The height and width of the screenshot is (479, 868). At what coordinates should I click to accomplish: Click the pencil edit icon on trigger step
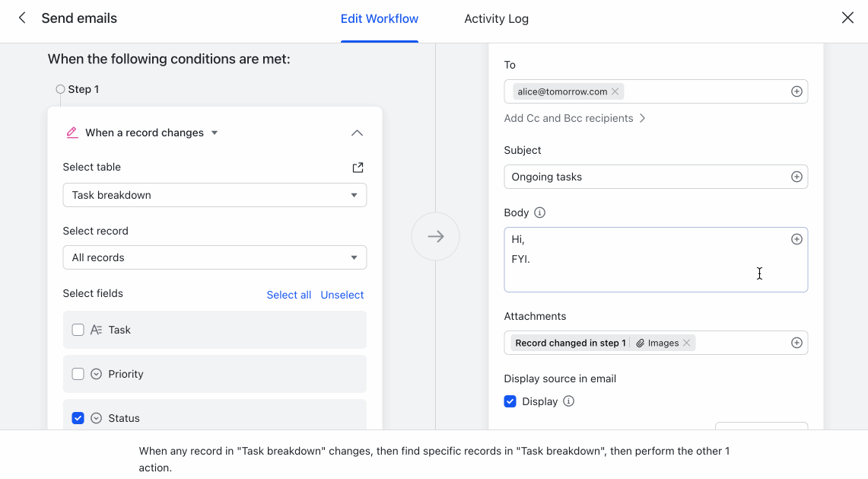click(x=72, y=133)
